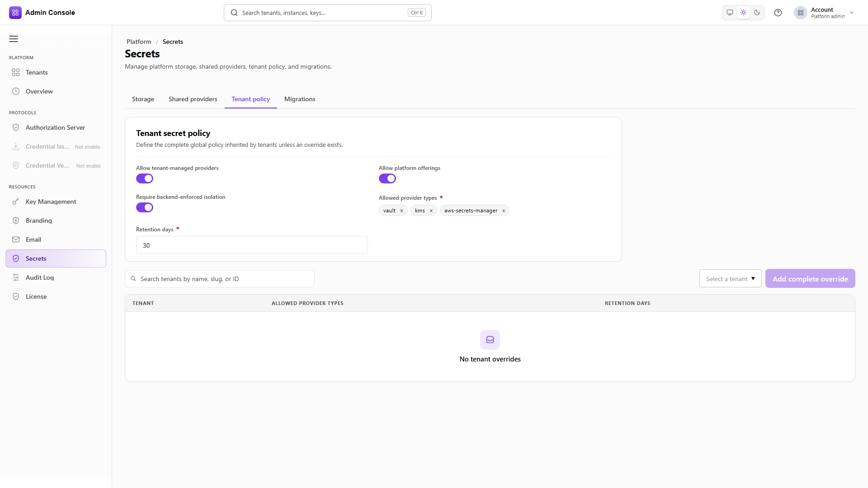Click 'No tenant overrides' text
Screen dimensions: 868x488
tap(490, 359)
